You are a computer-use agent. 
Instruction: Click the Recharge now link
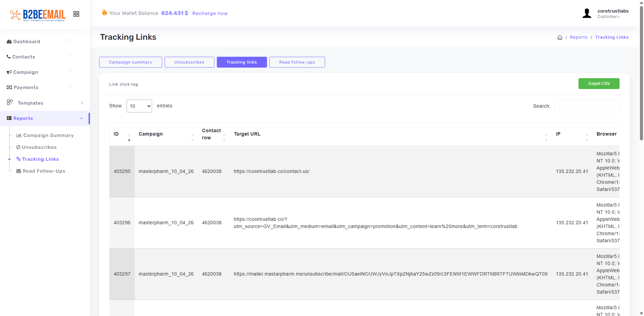pos(210,13)
